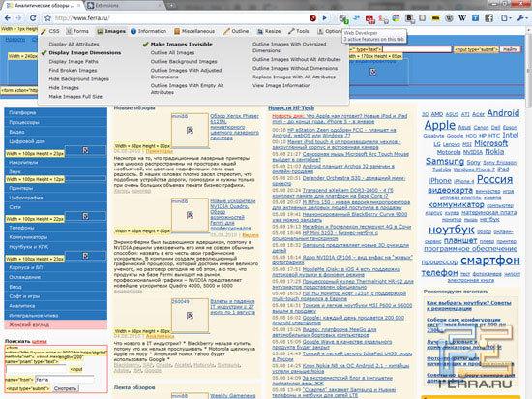
Task: Enable Display Alt Attributes
Action: click(x=74, y=45)
